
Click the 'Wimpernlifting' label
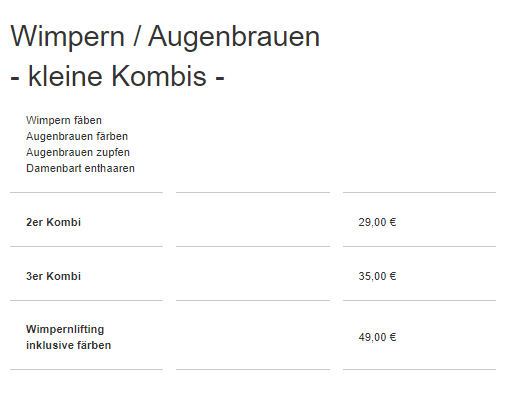tap(65, 329)
